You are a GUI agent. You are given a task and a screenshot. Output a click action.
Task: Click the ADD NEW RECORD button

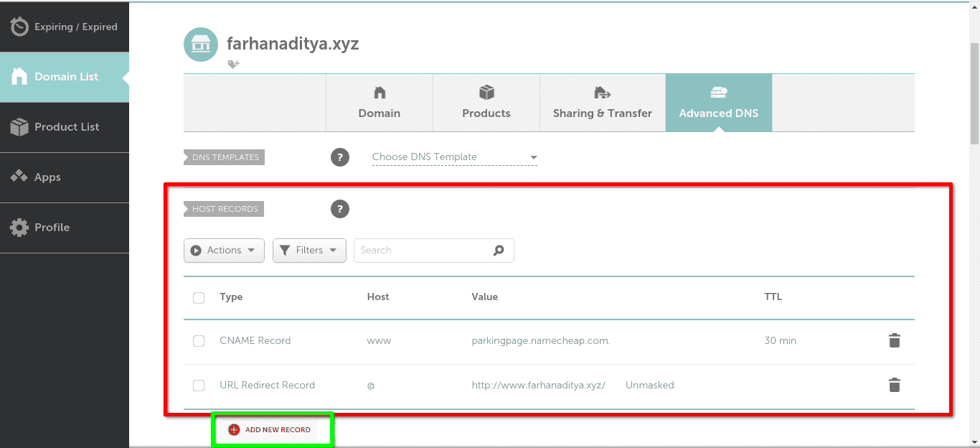(273, 429)
